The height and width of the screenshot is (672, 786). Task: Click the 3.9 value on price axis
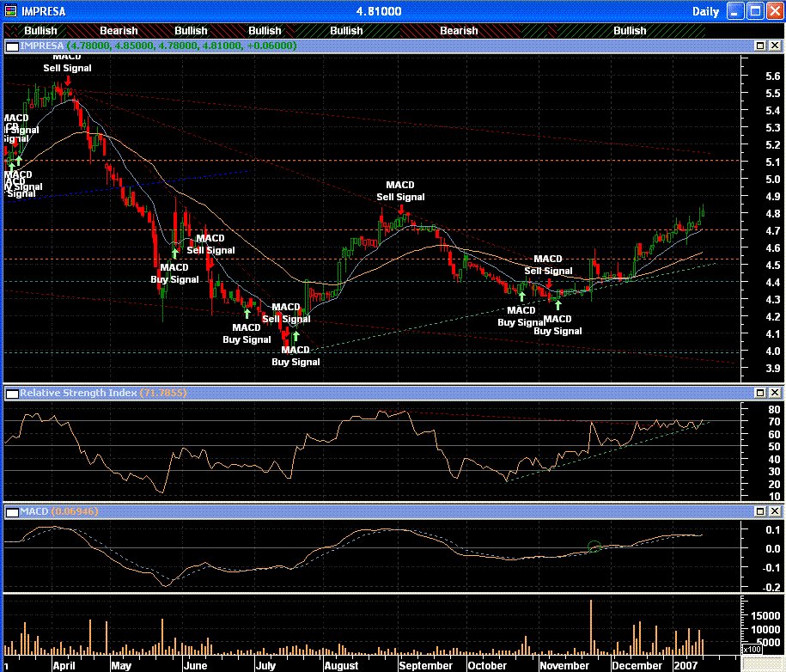[772, 368]
